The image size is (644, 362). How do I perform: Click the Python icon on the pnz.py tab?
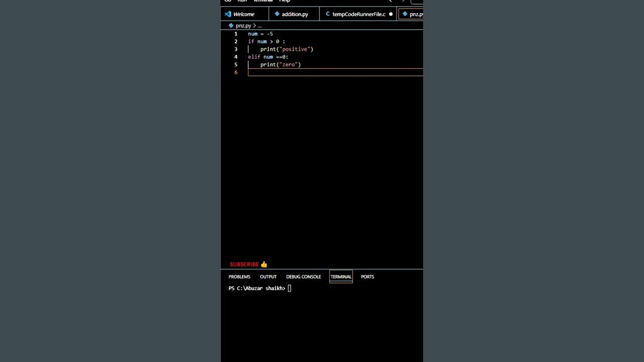click(x=405, y=14)
